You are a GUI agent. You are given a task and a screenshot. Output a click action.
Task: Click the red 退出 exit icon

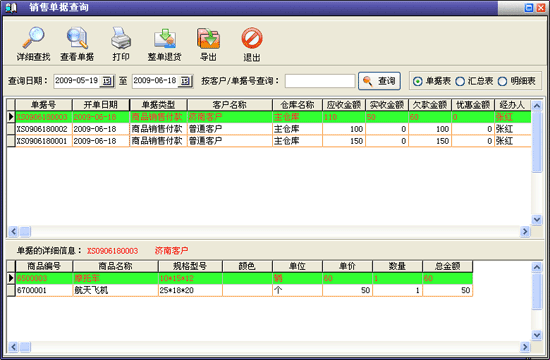(x=252, y=38)
